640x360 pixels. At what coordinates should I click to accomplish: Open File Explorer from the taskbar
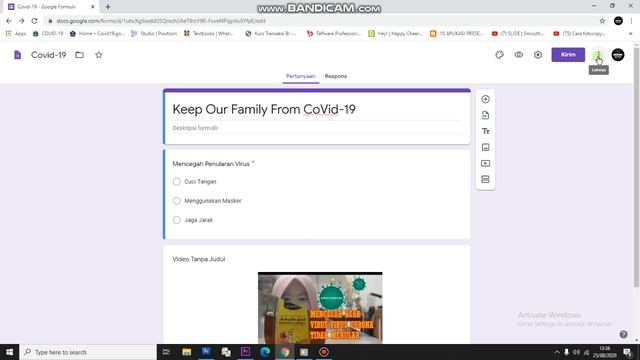[x=187, y=352]
